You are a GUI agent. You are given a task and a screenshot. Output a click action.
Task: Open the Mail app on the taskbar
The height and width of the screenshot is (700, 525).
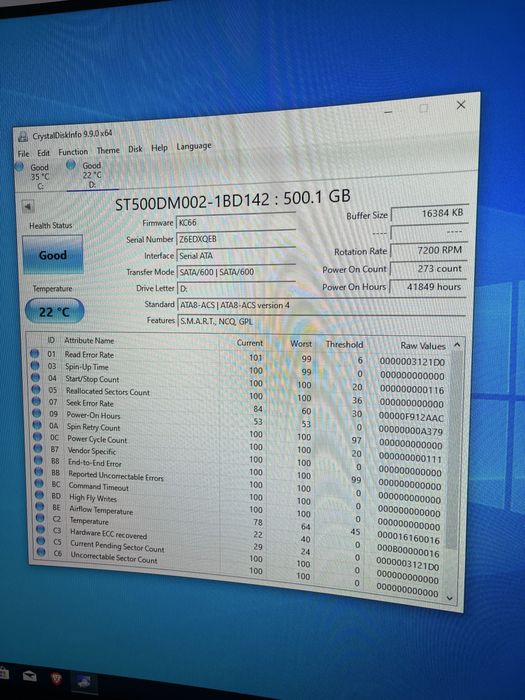pos(30,676)
